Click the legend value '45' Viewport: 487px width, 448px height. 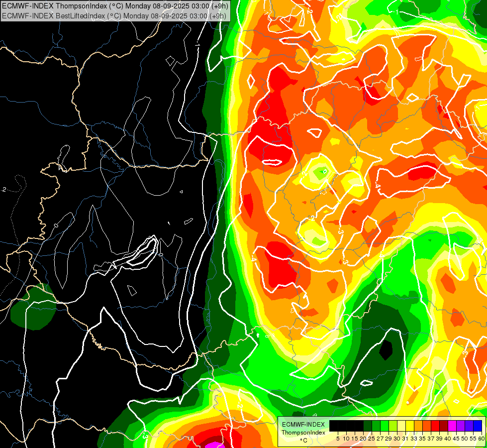point(456,439)
